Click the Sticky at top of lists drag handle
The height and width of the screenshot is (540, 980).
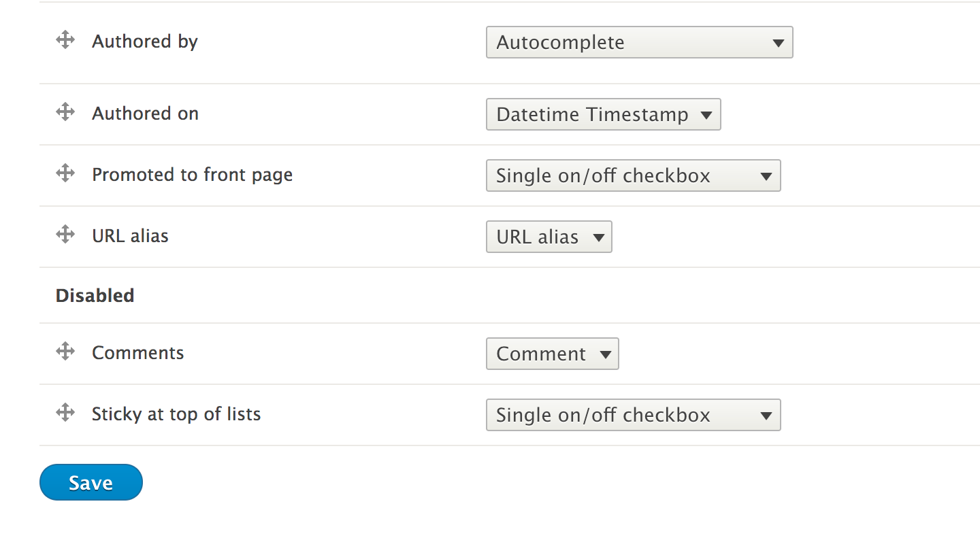65,413
